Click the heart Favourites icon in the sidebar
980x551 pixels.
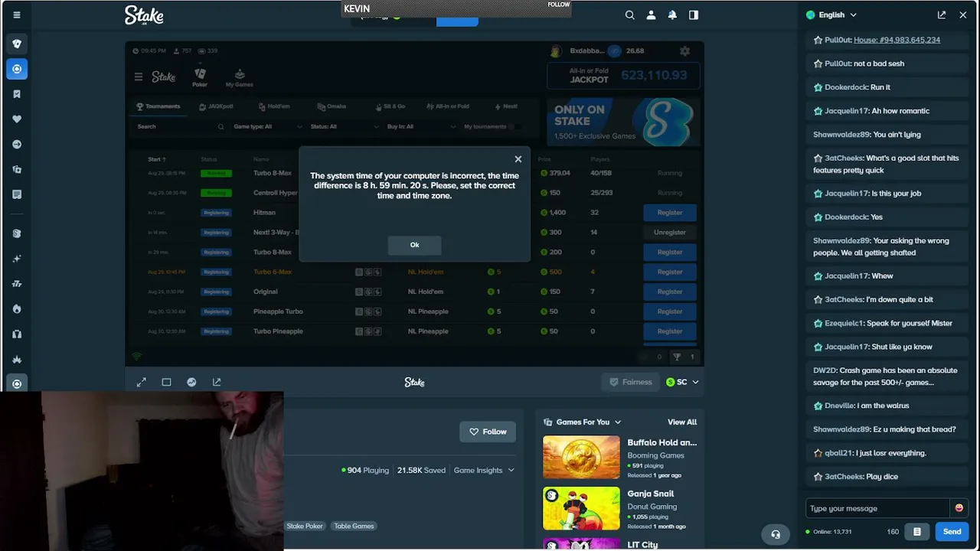tap(17, 119)
